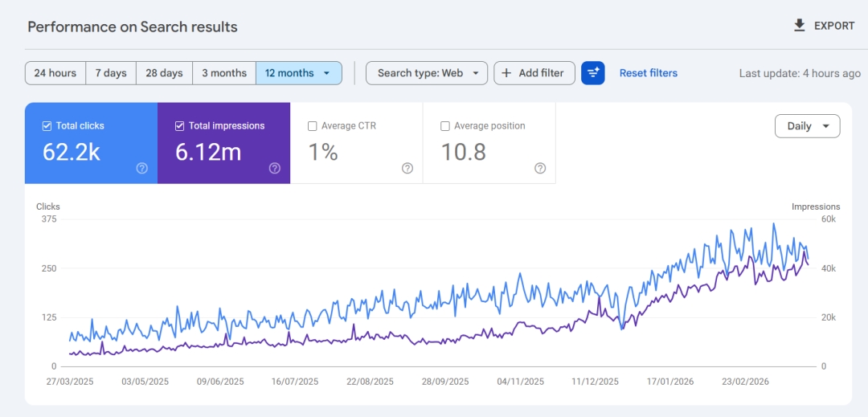Click the blue filter sparkle icon button
Viewport: 868px width, 417px height.
coord(593,73)
